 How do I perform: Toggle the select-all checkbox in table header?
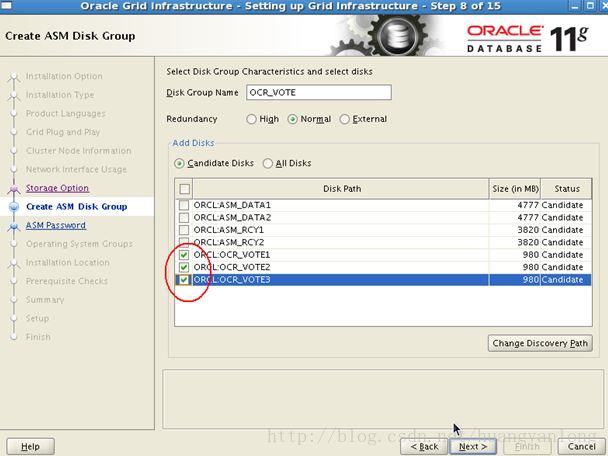pos(185,189)
